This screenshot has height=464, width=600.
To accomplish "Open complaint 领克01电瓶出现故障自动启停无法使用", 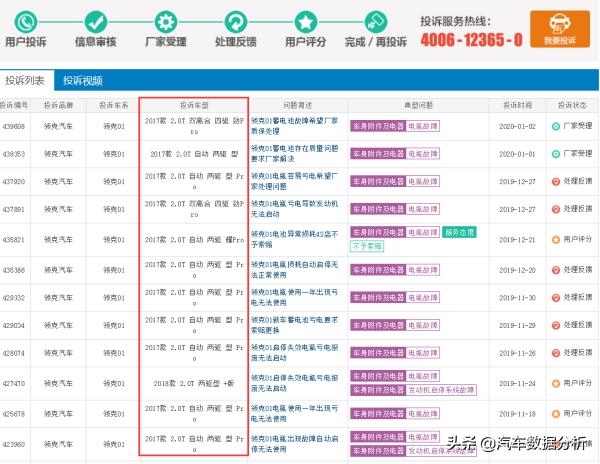I will coord(294,444).
